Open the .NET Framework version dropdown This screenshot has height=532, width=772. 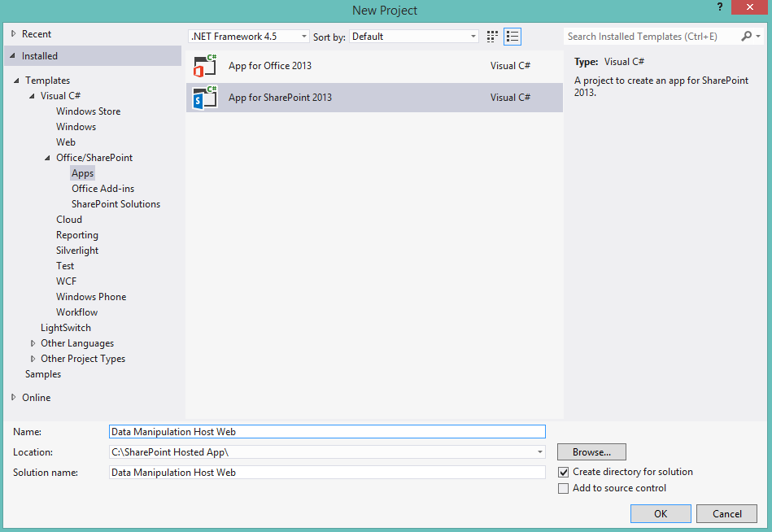click(x=249, y=37)
